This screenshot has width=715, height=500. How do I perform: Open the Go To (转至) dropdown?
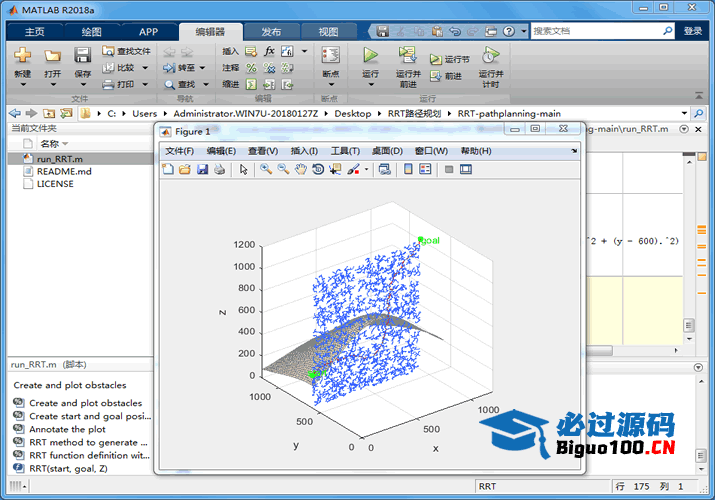(x=202, y=68)
